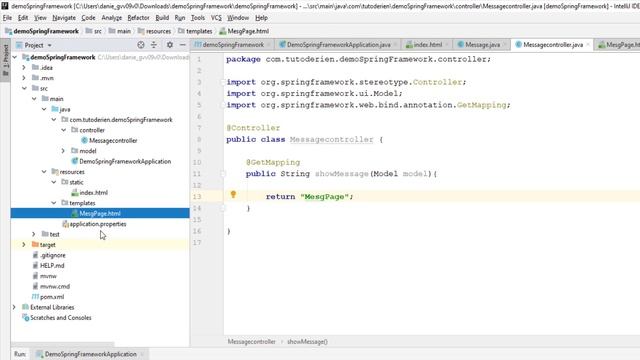Expand the target folder

click(24, 245)
